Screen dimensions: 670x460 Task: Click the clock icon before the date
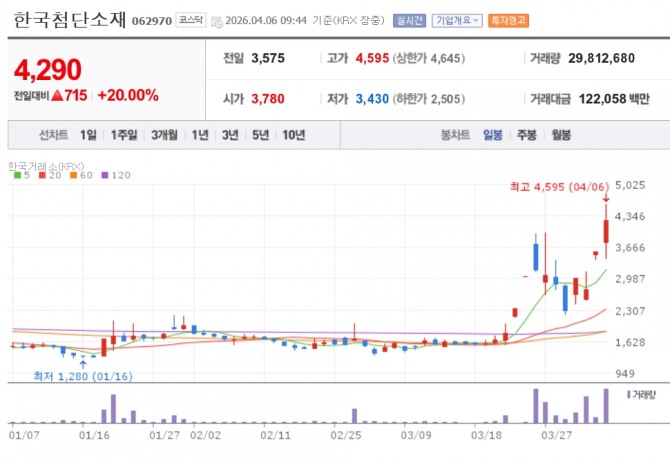pos(217,22)
